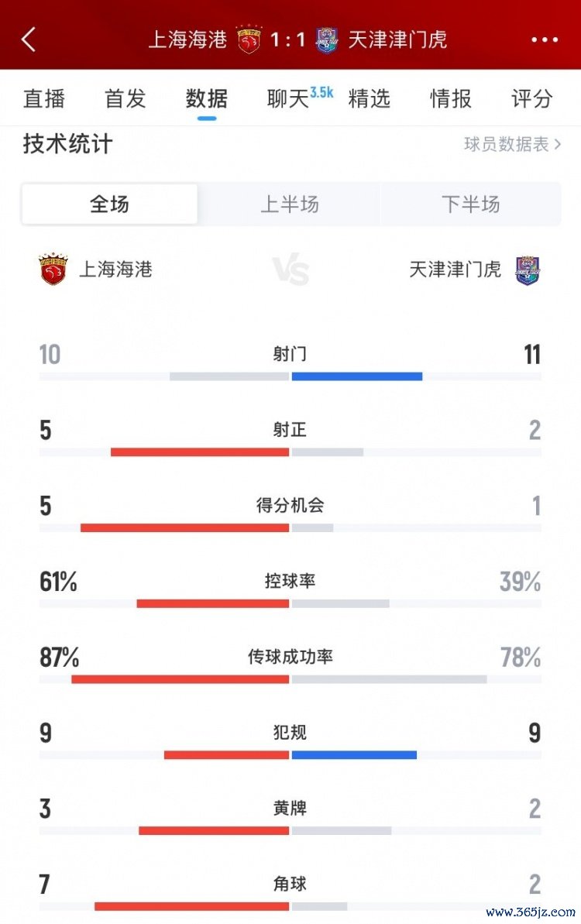581x924 pixels.
Task: Open the 精选 highlights tab
Action: (x=370, y=99)
